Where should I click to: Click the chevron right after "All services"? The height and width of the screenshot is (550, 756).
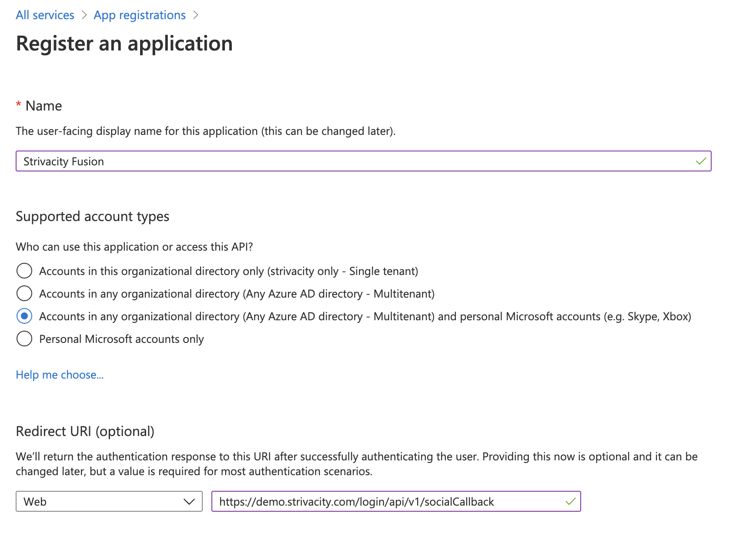click(x=84, y=15)
